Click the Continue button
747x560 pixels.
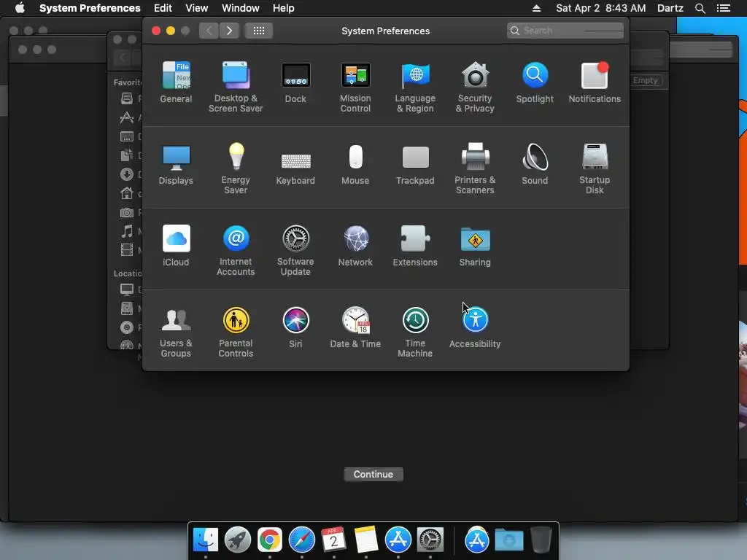coord(373,474)
